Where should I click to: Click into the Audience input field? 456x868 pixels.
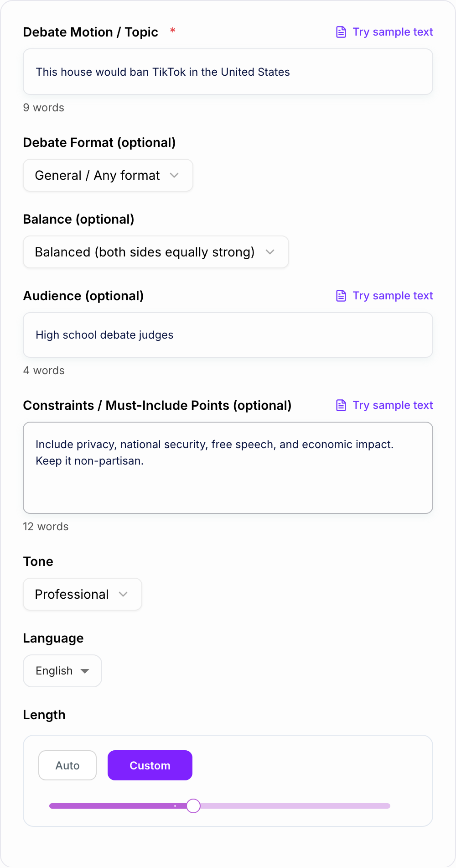(228, 335)
